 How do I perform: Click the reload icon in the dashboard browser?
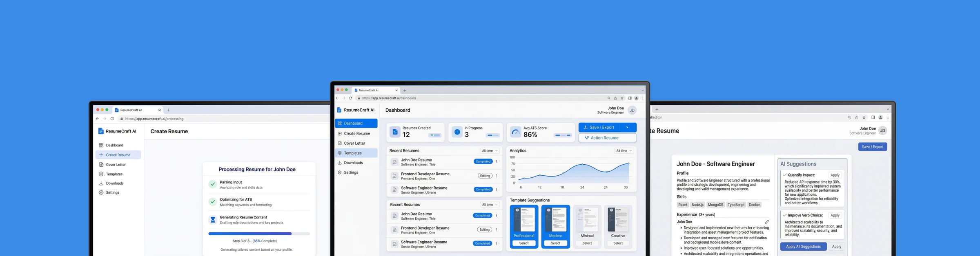tap(350, 98)
